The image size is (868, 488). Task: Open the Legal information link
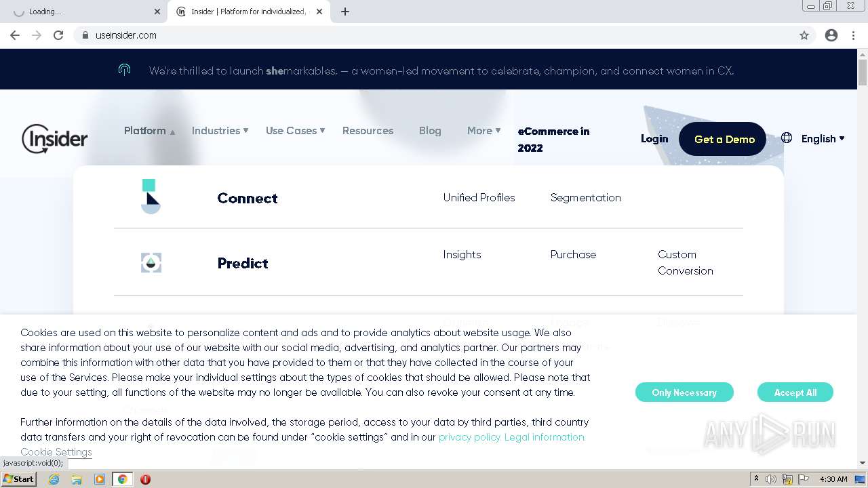tap(545, 437)
